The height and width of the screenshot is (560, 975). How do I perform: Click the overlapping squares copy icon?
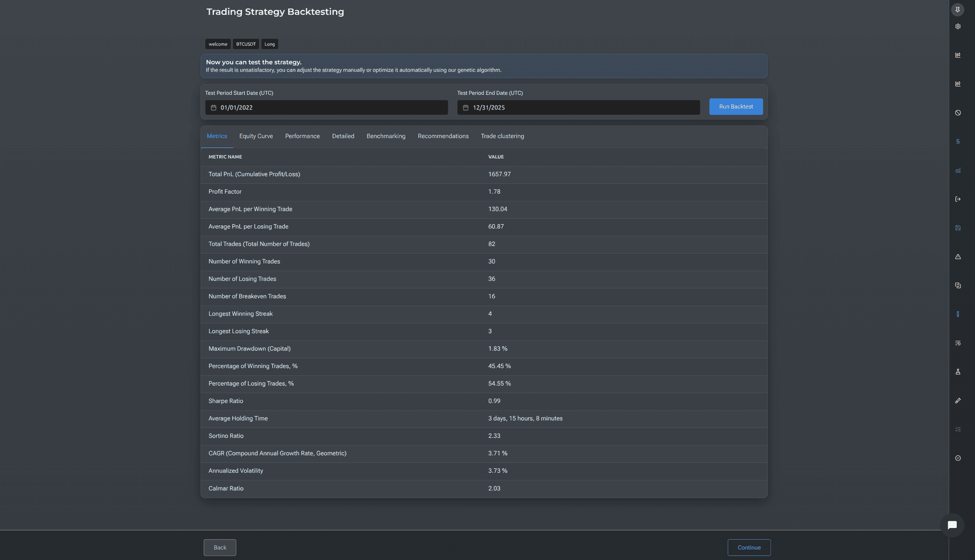pyautogui.click(x=958, y=285)
